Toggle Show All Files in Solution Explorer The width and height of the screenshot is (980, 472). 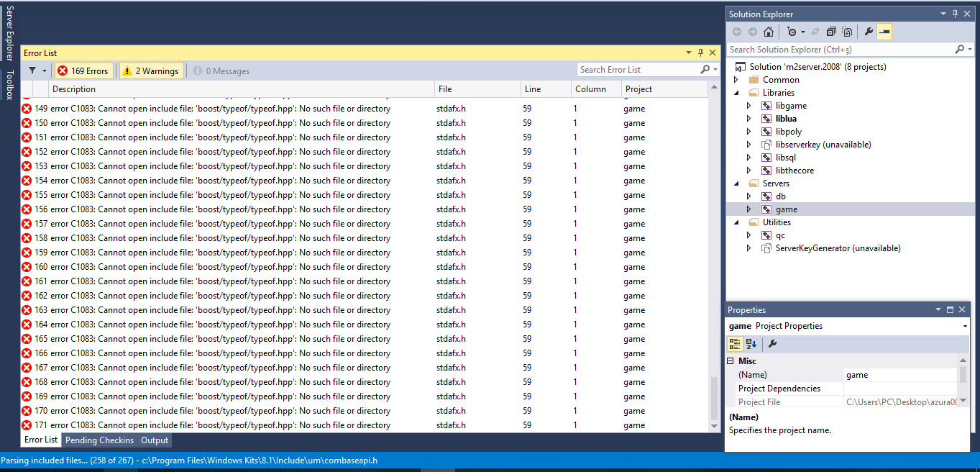(847, 32)
